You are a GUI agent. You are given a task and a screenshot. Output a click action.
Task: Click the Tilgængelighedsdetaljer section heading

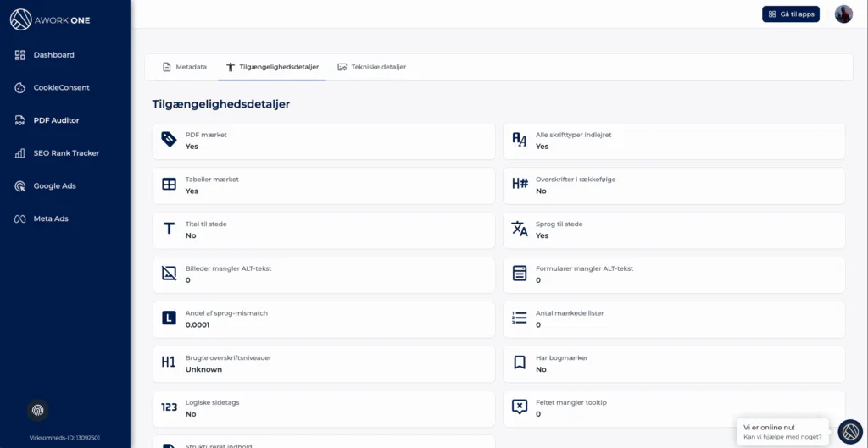[221, 104]
